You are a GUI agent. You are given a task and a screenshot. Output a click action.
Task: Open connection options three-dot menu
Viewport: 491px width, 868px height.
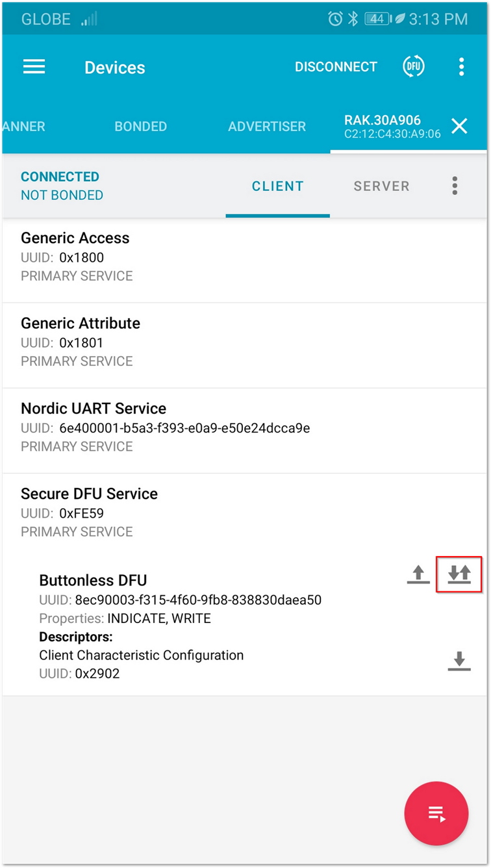pyautogui.click(x=455, y=186)
